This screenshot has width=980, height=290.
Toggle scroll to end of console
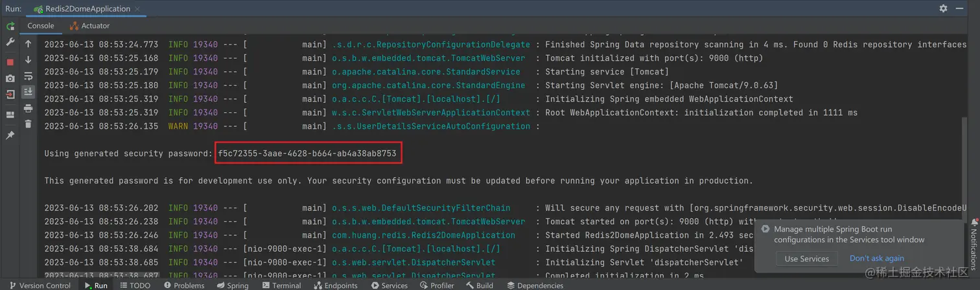[x=28, y=92]
